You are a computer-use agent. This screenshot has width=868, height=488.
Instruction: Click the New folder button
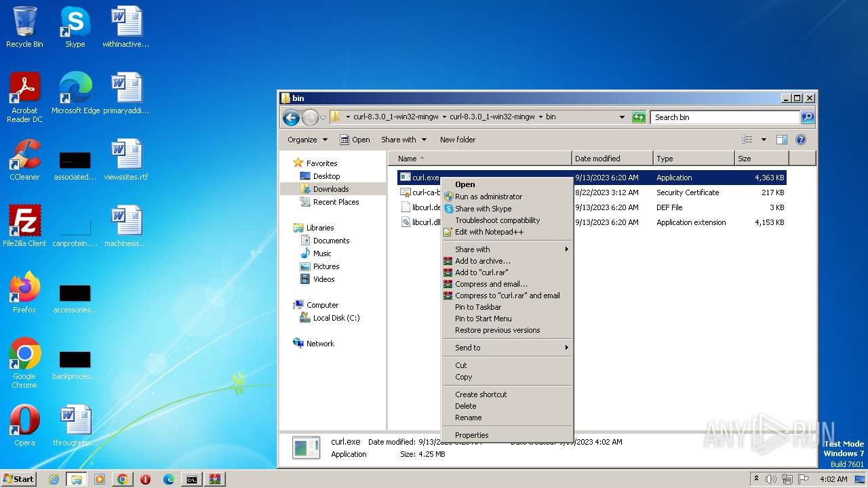pyautogui.click(x=458, y=140)
